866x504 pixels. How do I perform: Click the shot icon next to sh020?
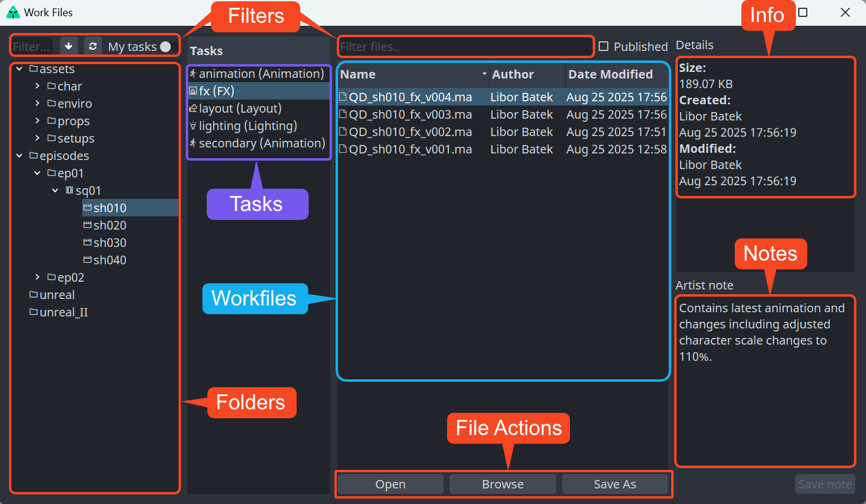pyautogui.click(x=87, y=225)
